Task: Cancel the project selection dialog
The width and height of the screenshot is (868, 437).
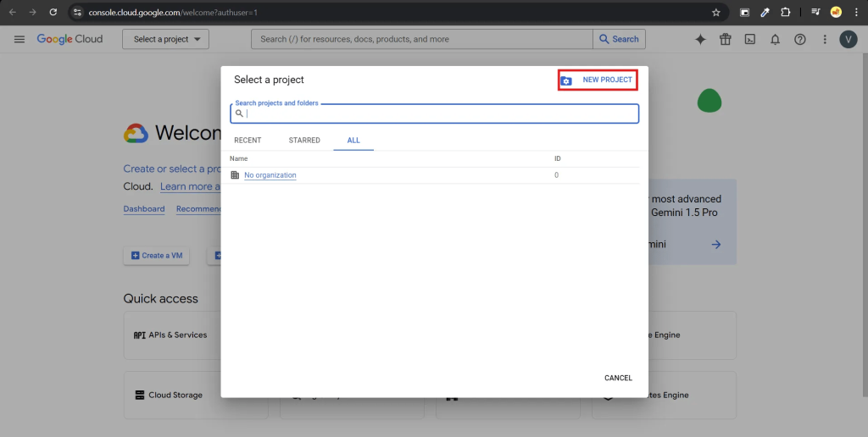Action: click(618, 378)
